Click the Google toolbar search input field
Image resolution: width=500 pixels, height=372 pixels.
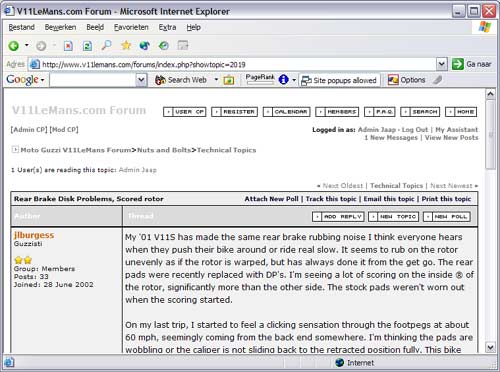point(93,80)
